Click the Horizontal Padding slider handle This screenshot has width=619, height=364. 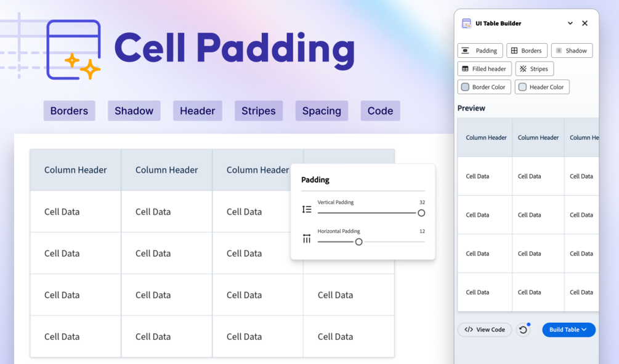pos(358,241)
